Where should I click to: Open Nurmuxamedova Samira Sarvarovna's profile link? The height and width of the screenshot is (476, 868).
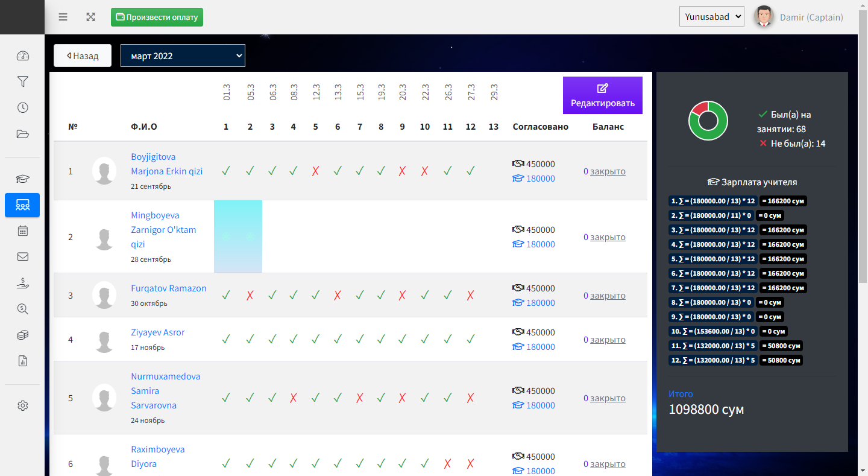[x=166, y=391]
